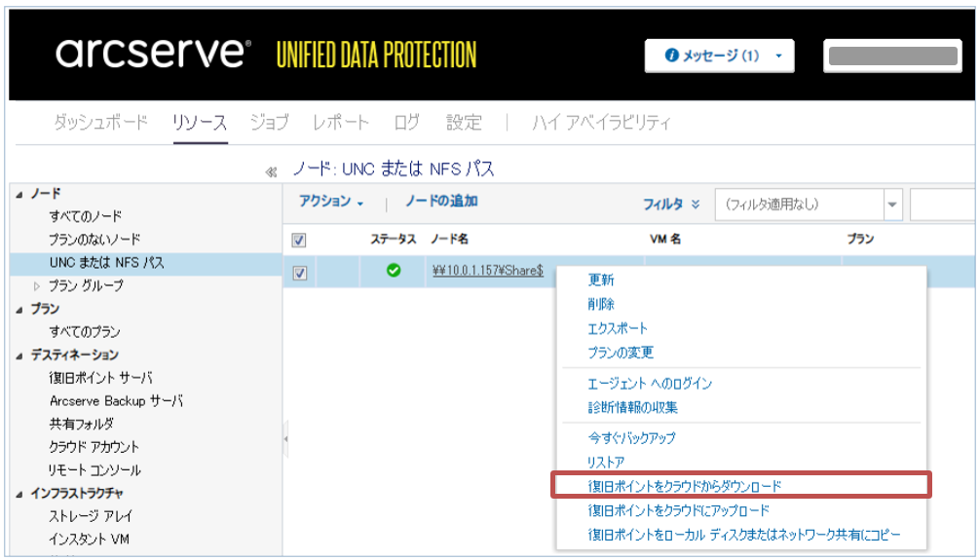This screenshot has height=560, width=979.
Task: Open the レポート tab
Action: point(341,122)
